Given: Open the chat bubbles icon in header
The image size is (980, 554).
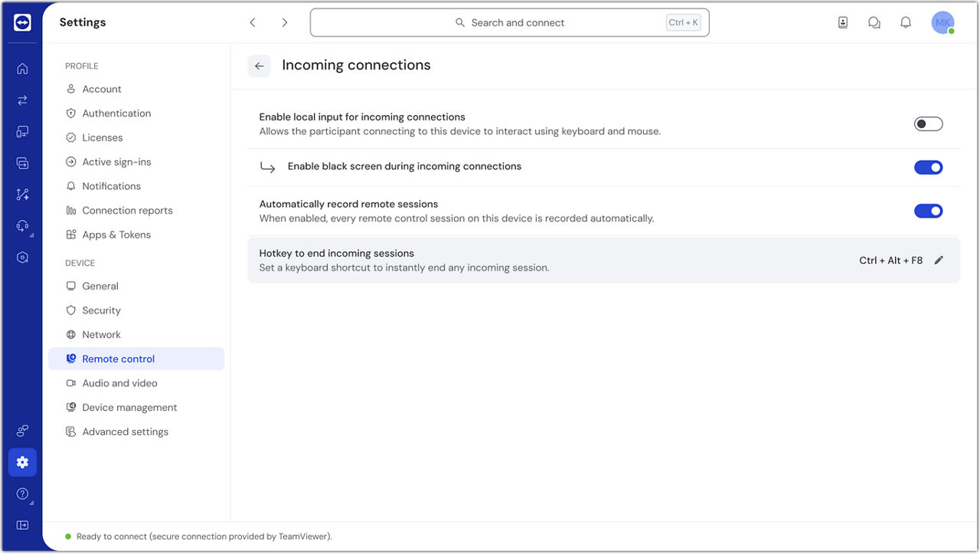Looking at the screenshot, I should click(874, 23).
